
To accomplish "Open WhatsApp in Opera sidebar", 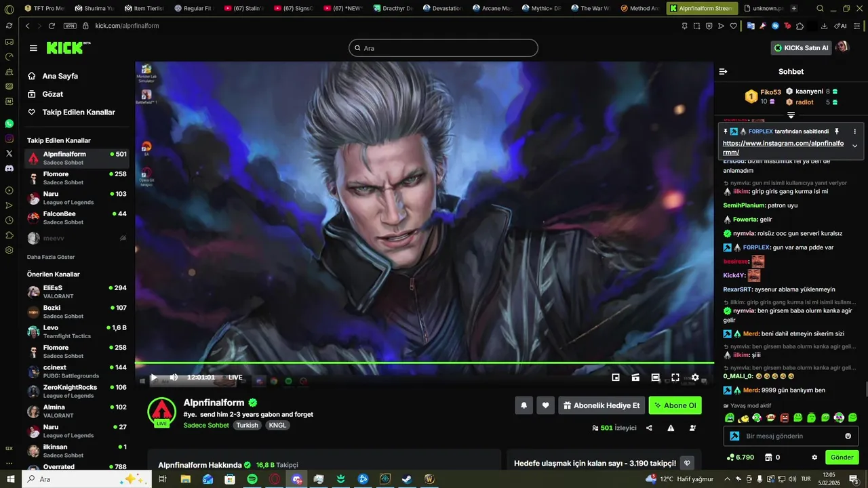I will tap(9, 123).
